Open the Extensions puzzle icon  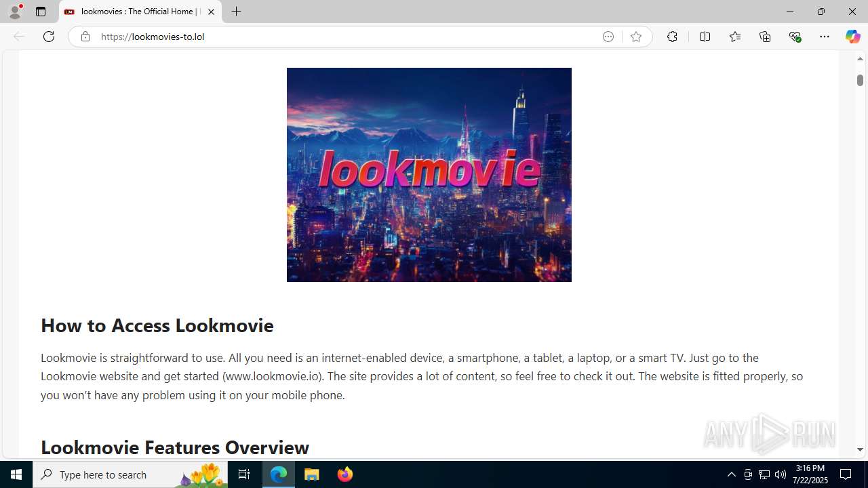(x=672, y=37)
